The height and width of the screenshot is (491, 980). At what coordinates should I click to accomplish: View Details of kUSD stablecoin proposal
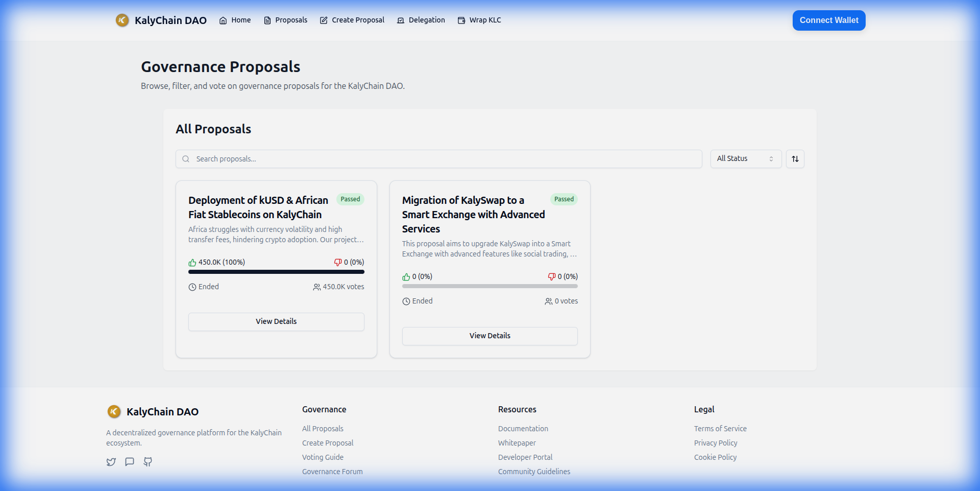276,321
